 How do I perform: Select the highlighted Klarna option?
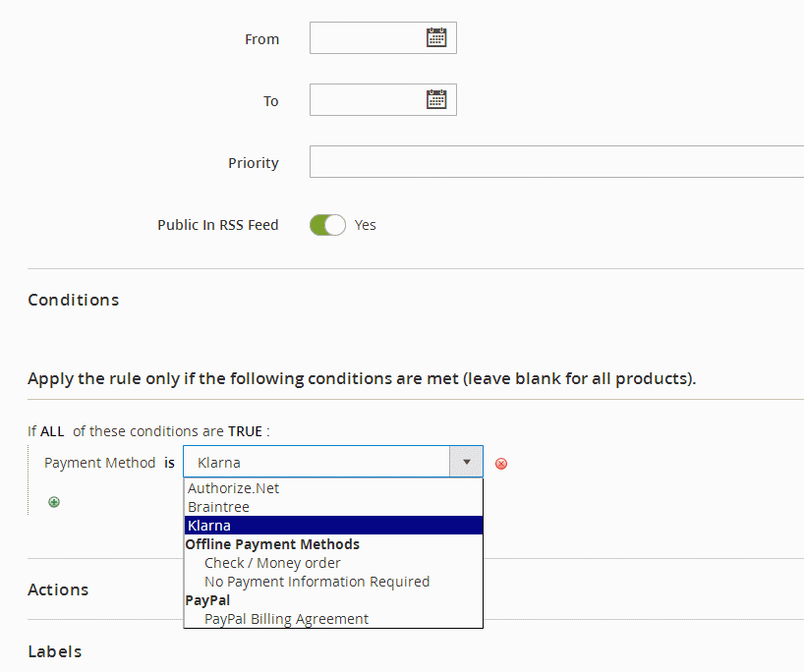pos(209,526)
